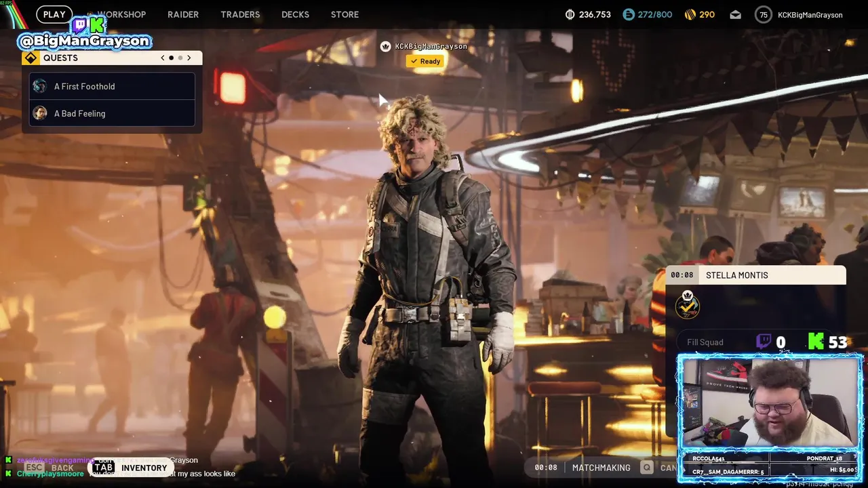868x488 pixels.
Task: Click the RCCOLA541 label under webcam
Action: click(709, 459)
